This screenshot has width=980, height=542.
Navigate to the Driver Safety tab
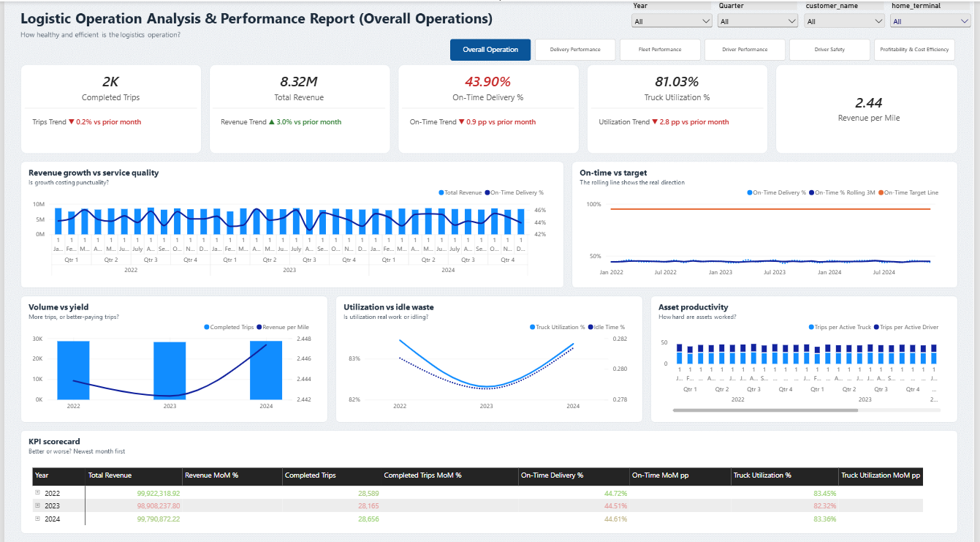coord(829,50)
